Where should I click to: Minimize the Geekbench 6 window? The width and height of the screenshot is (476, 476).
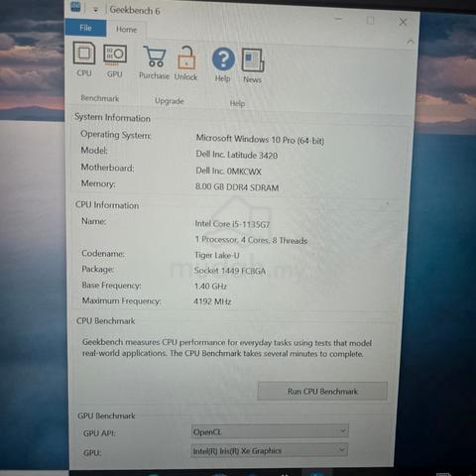click(x=338, y=19)
